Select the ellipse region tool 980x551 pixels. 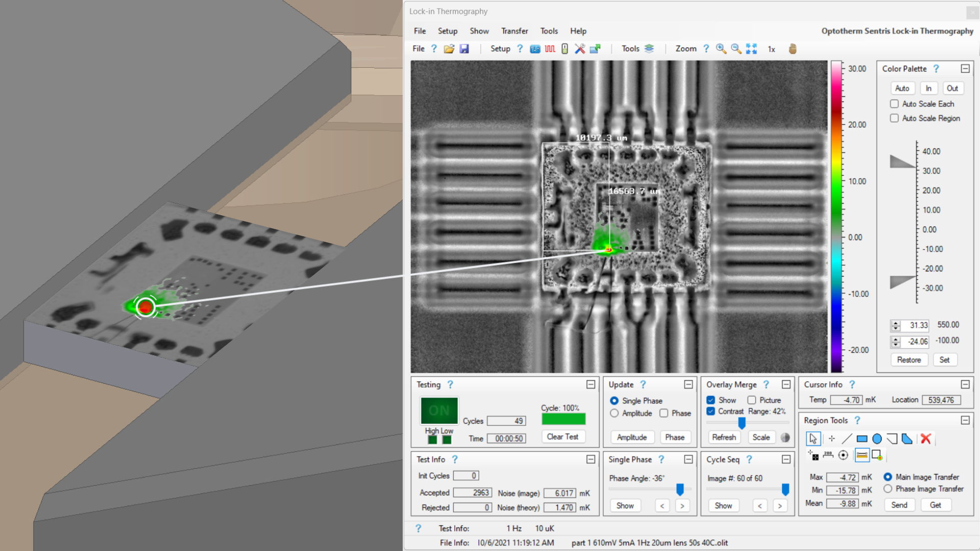pos(877,438)
